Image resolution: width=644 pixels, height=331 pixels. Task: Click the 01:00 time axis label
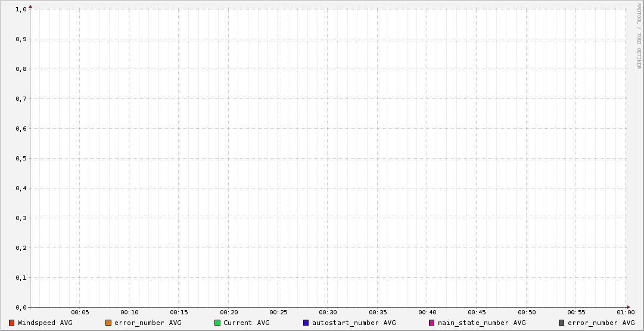pos(626,313)
